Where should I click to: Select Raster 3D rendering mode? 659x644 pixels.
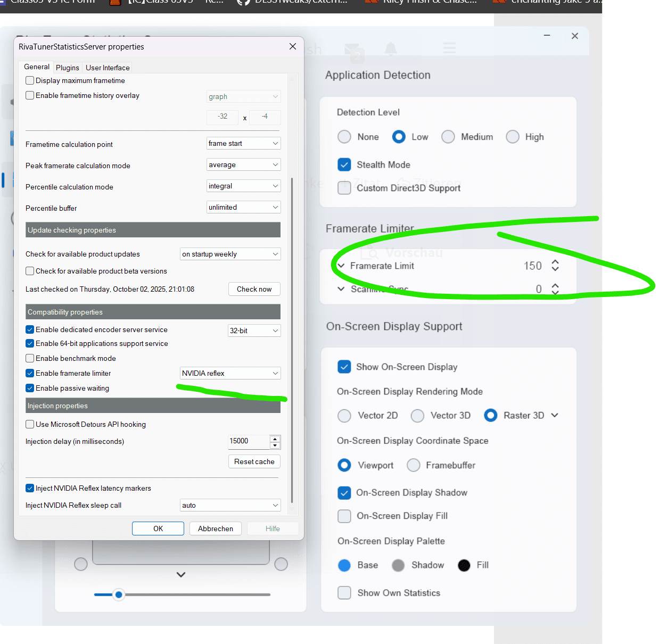tap(491, 415)
